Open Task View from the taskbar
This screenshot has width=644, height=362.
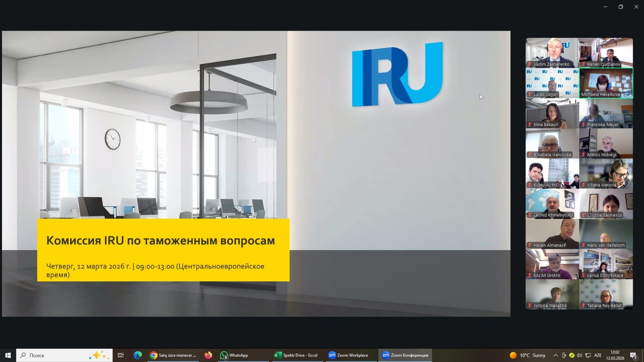click(x=120, y=355)
